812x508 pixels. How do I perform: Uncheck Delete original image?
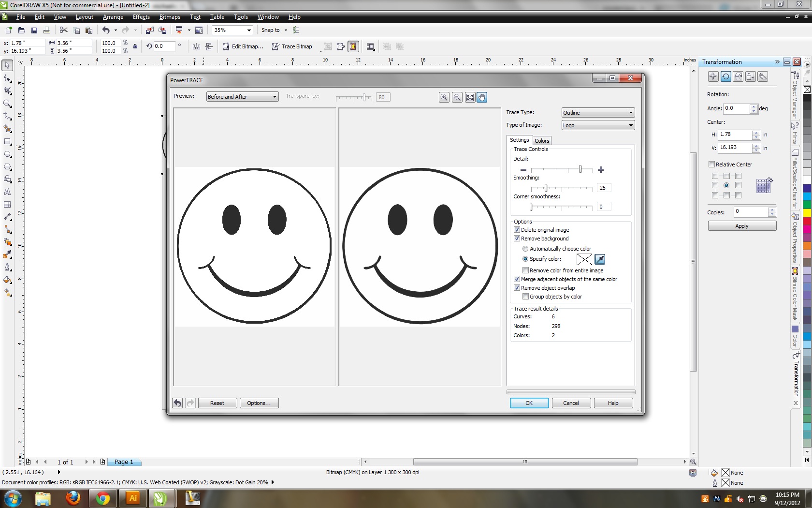click(517, 230)
